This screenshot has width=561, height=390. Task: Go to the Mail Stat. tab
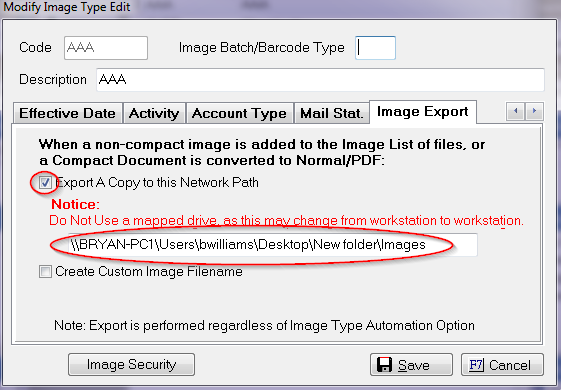pos(331,113)
